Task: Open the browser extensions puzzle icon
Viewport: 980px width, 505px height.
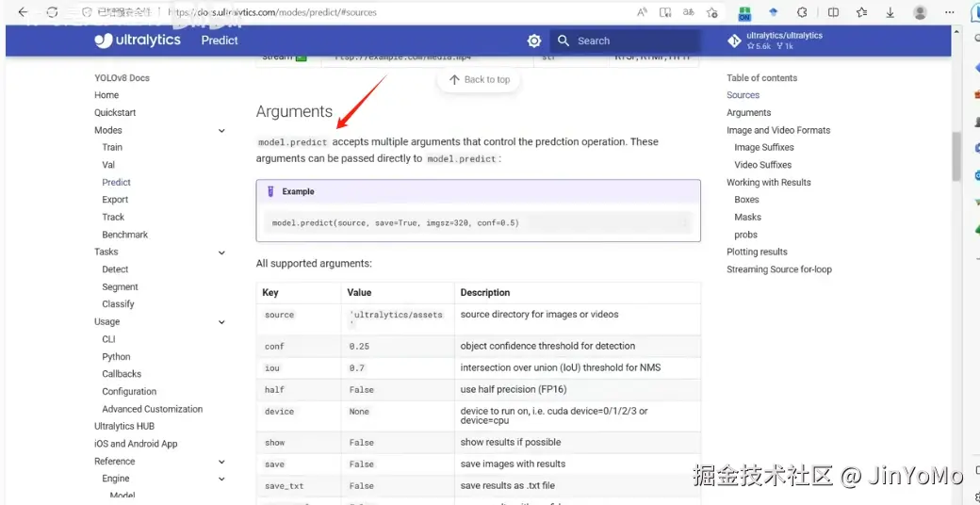Action: [803, 12]
